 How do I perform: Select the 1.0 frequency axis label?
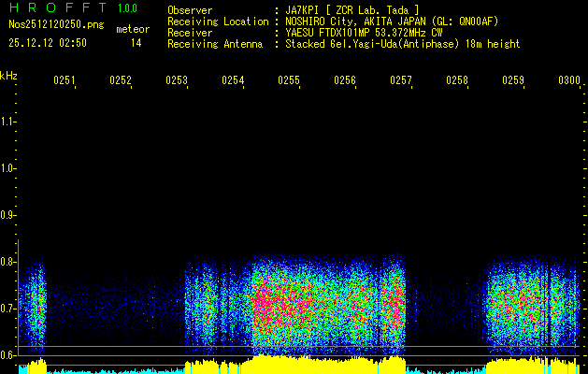pyautogui.click(x=9, y=168)
